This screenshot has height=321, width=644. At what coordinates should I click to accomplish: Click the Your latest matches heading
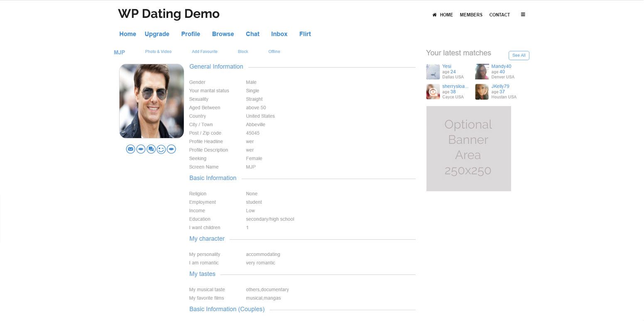pos(458,53)
